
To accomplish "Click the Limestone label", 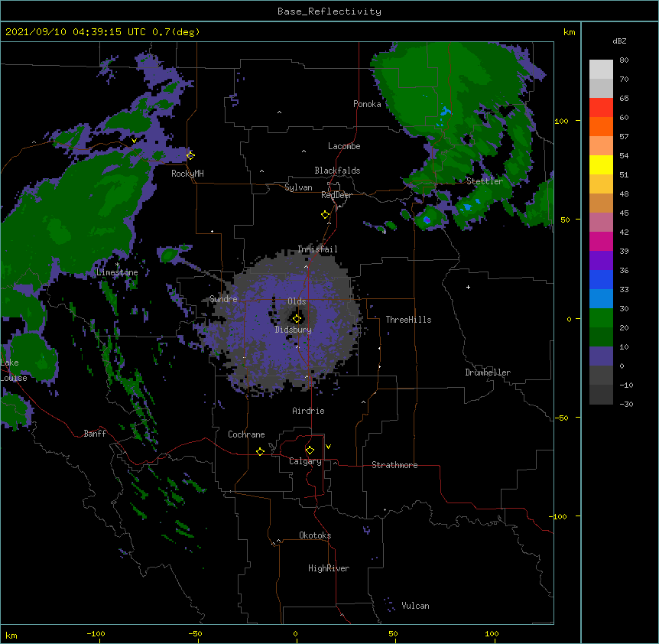I will pos(117,272).
